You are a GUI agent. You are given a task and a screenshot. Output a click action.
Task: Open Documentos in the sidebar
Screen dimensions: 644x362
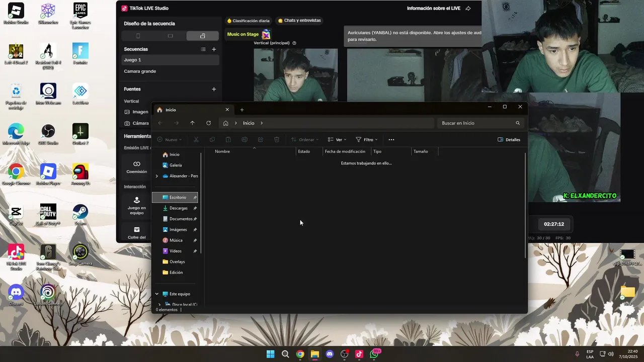click(175, 219)
